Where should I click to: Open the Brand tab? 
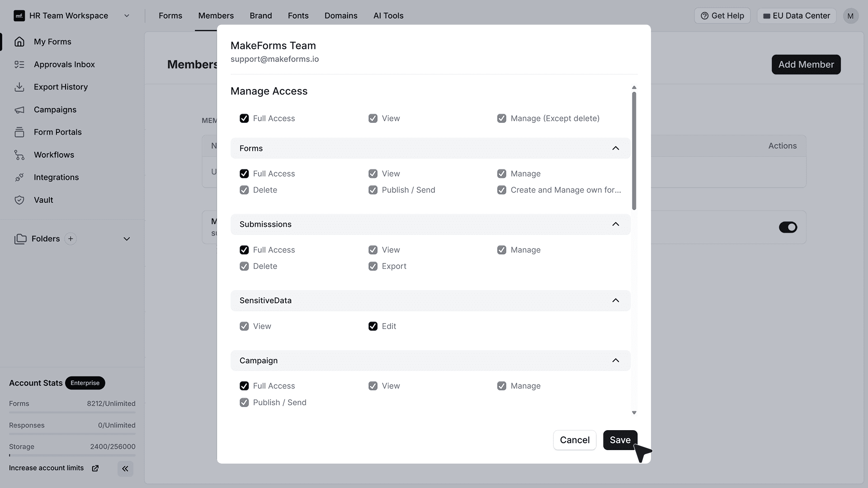261,16
